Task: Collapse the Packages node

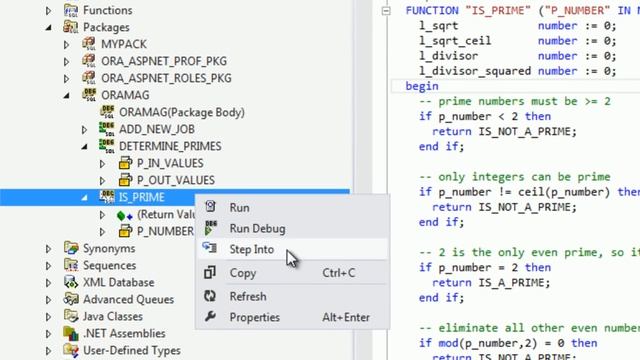Action: click(x=49, y=28)
